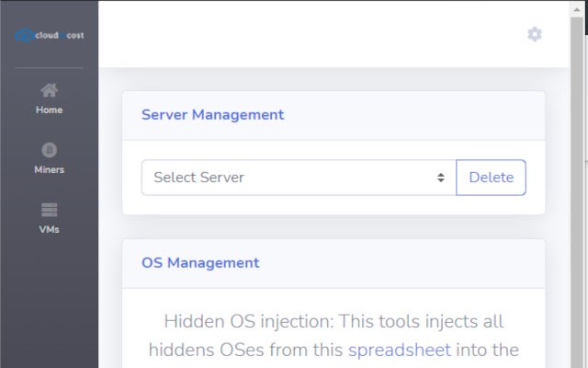Click the cloud cost logo
Viewport: 588px width, 368px height.
tap(49, 35)
